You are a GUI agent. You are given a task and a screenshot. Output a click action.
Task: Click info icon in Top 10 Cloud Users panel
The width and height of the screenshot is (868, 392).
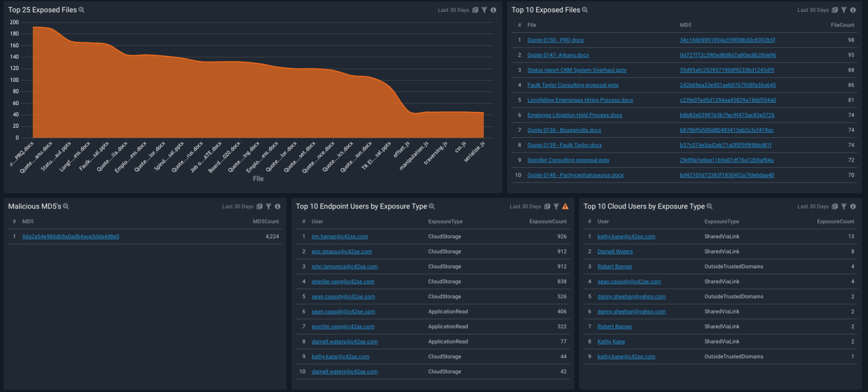[853, 207]
